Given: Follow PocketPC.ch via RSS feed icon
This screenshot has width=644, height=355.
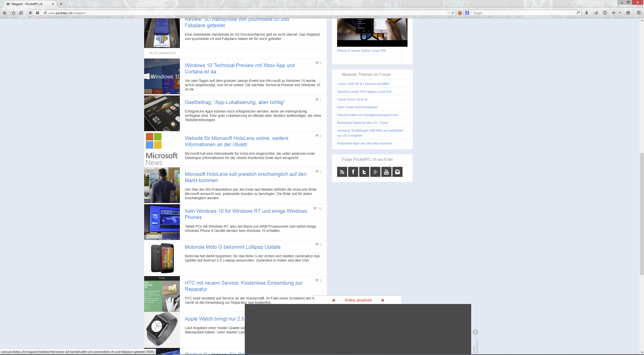Looking at the screenshot, I should 342,172.
